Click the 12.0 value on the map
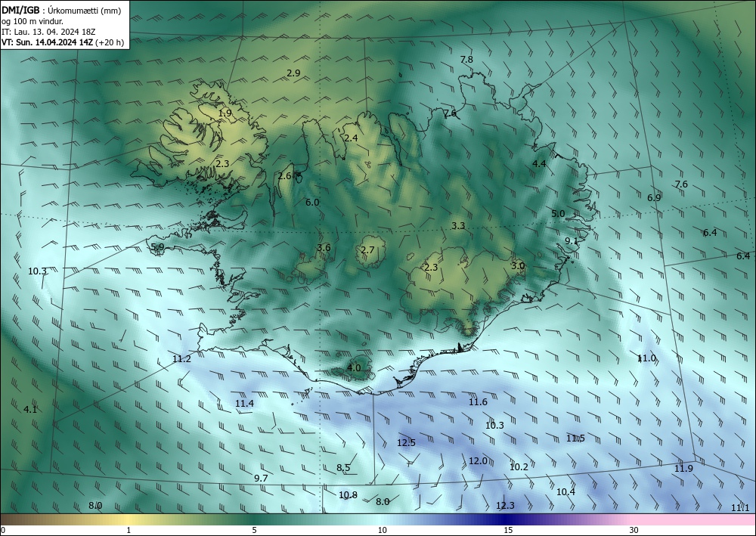The height and width of the screenshot is (536, 756). click(x=479, y=461)
